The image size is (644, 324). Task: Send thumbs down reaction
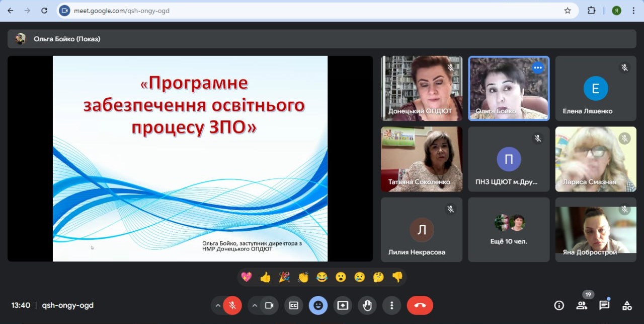pyautogui.click(x=397, y=277)
